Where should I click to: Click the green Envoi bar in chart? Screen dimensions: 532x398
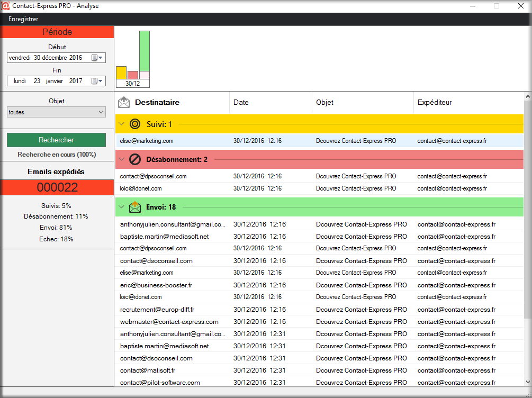tap(145, 51)
